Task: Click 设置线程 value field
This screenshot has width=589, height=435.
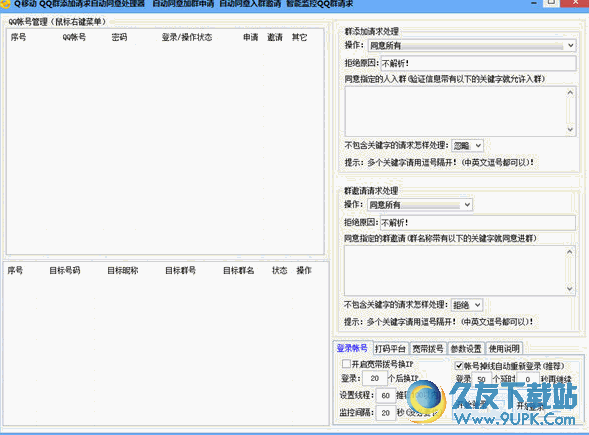Action: click(x=385, y=396)
